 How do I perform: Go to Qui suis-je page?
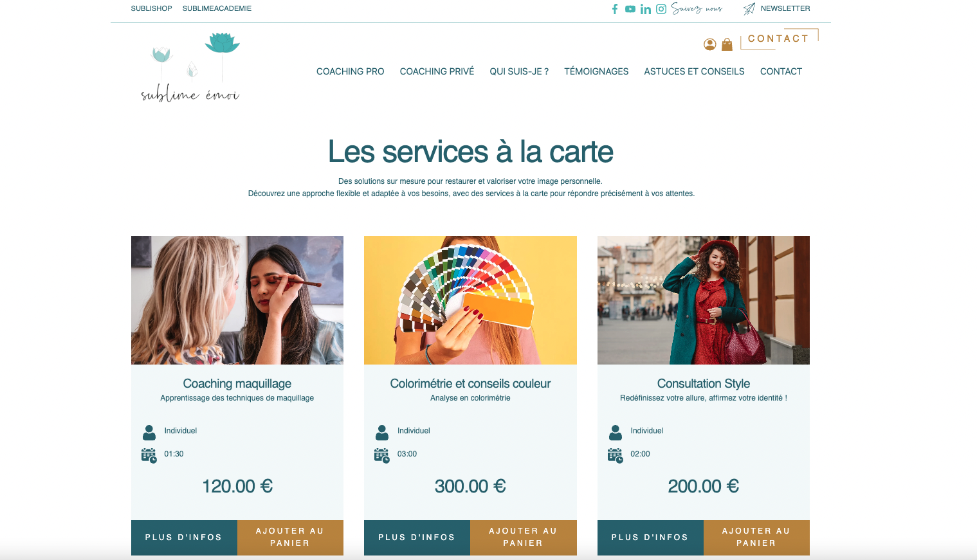519,71
